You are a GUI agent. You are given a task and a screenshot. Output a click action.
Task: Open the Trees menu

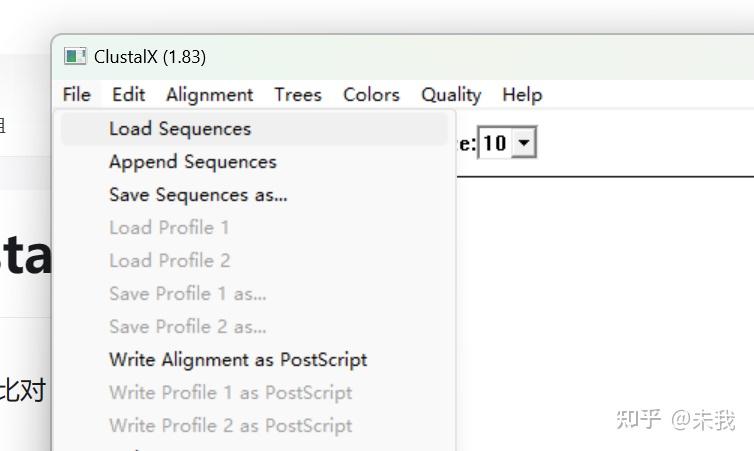point(298,95)
